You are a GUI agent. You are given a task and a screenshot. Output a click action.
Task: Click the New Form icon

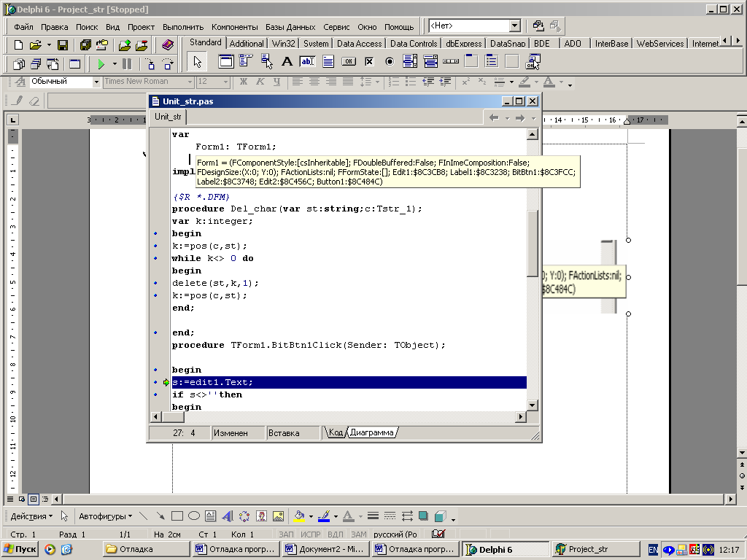(75, 64)
